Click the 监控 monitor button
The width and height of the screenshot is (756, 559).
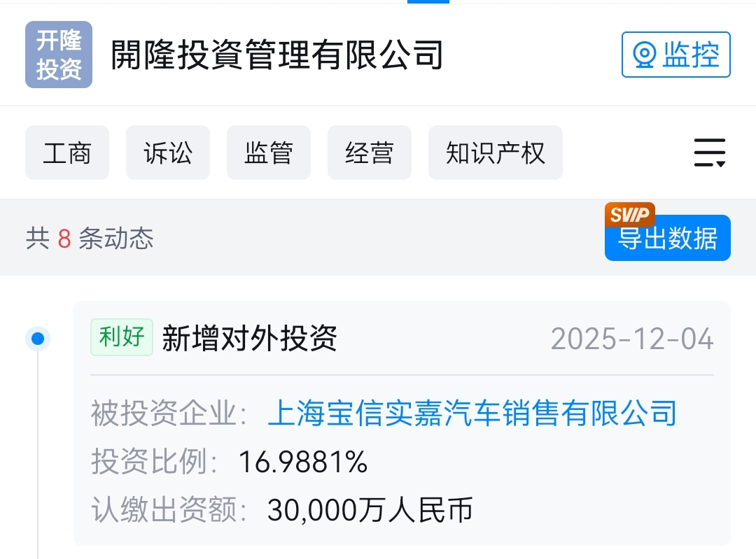(x=676, y=55)
